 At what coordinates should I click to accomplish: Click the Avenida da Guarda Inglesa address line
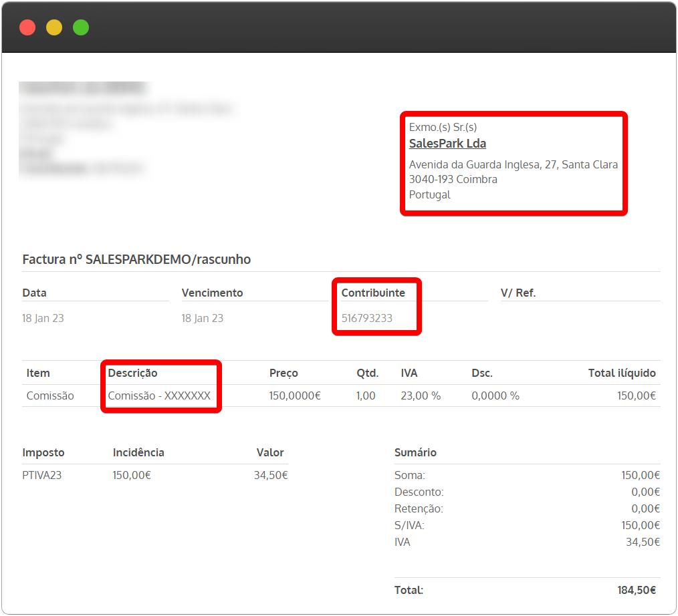(x=513, y=164)
